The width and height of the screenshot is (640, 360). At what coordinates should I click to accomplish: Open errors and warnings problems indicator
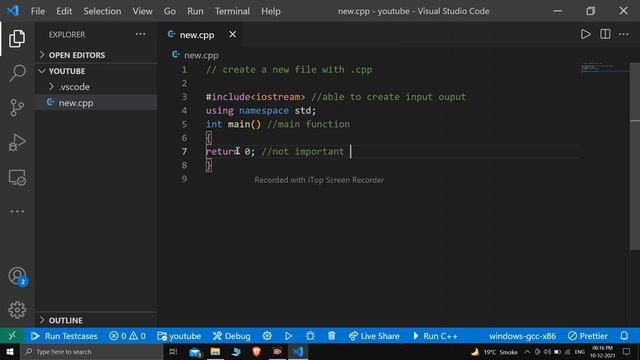[x=127, y=336]
